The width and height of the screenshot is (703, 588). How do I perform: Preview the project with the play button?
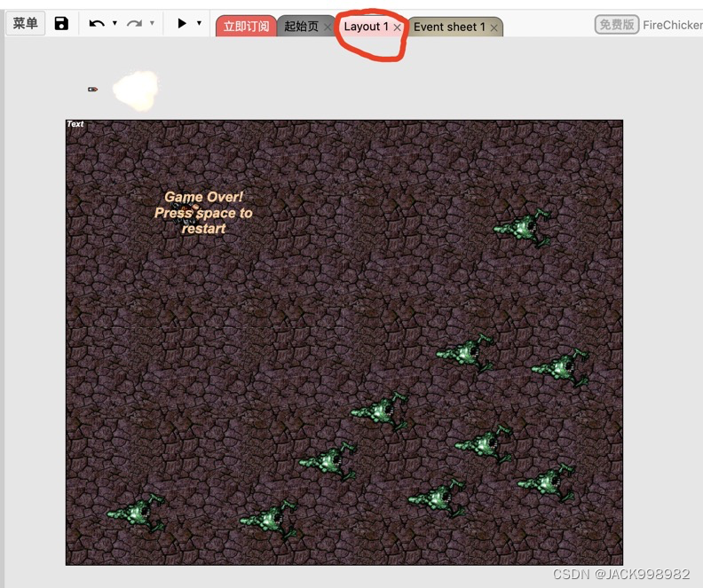(182, 23)
